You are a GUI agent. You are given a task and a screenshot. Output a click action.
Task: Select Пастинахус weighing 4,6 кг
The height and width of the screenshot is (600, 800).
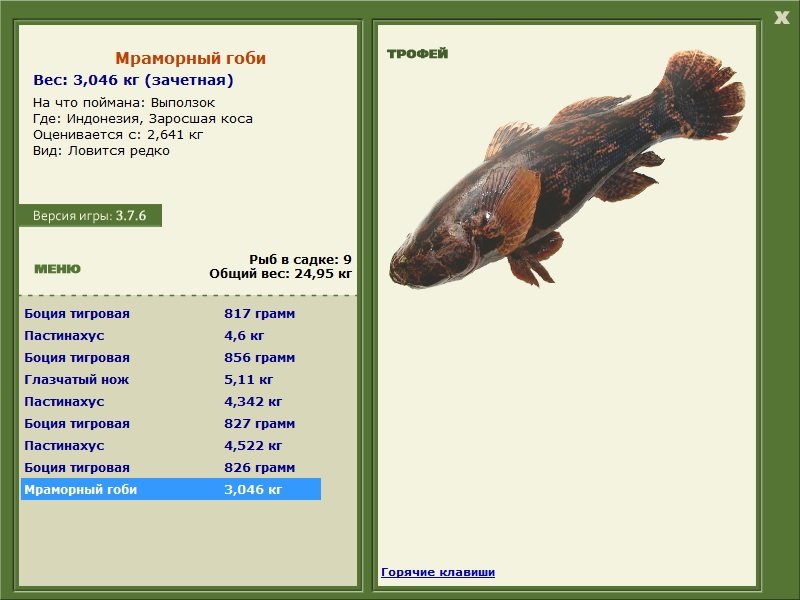[x=170, y=335]
